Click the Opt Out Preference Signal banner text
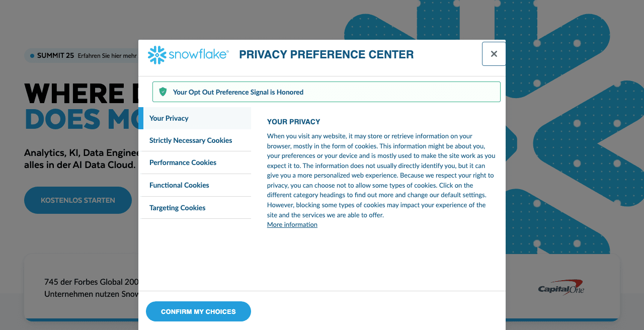 (238, 92)
